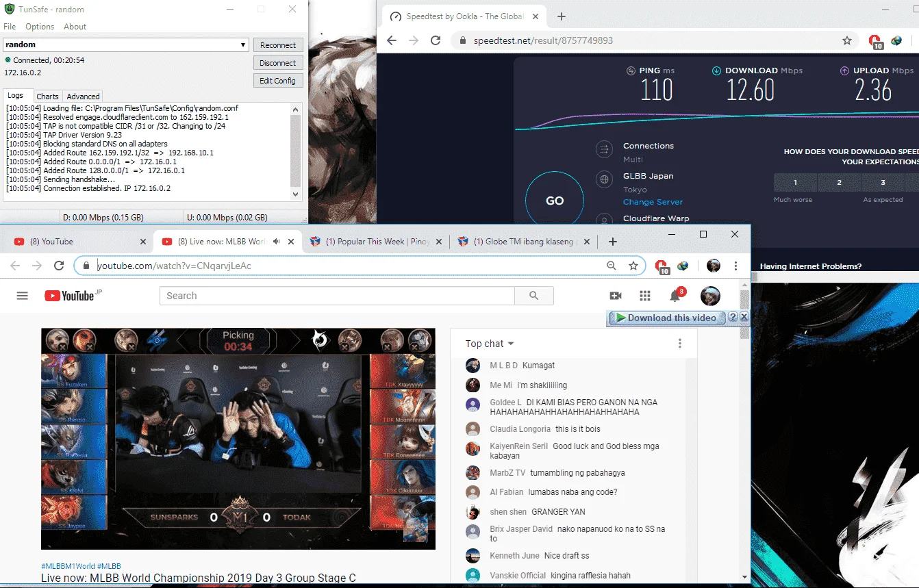Click Download this video button

[666, 318]
